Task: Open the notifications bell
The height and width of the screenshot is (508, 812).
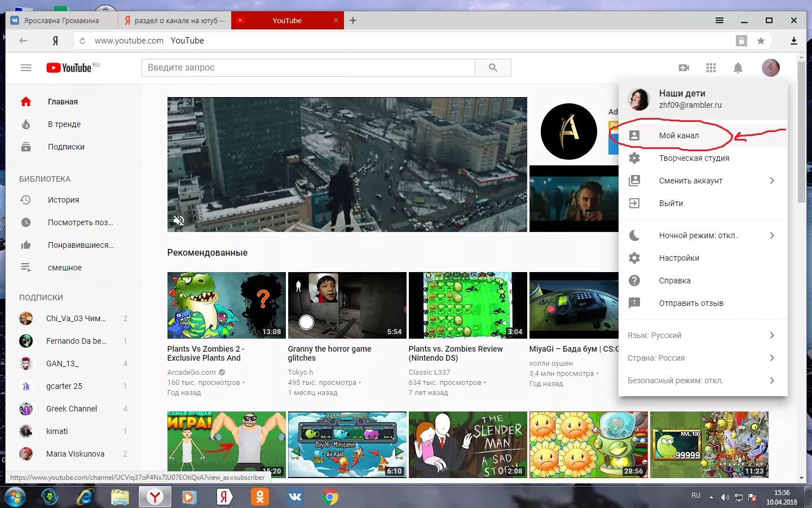Action: 738,68
